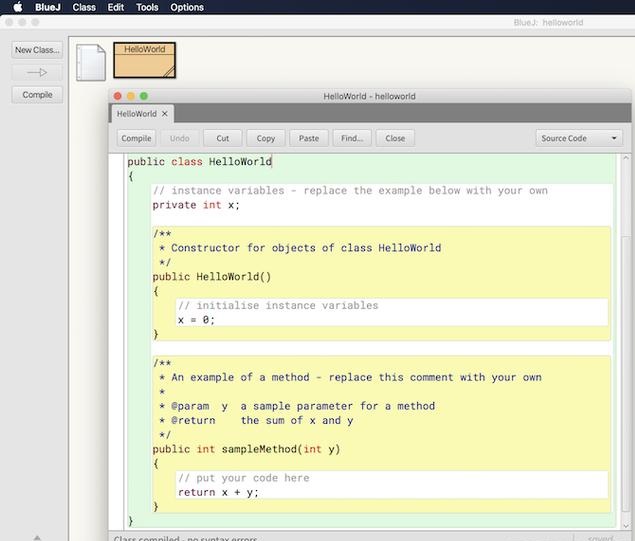Click the Copy toolbar button
The height and width of the screenshot is (541, 635).
click(266, 138)
